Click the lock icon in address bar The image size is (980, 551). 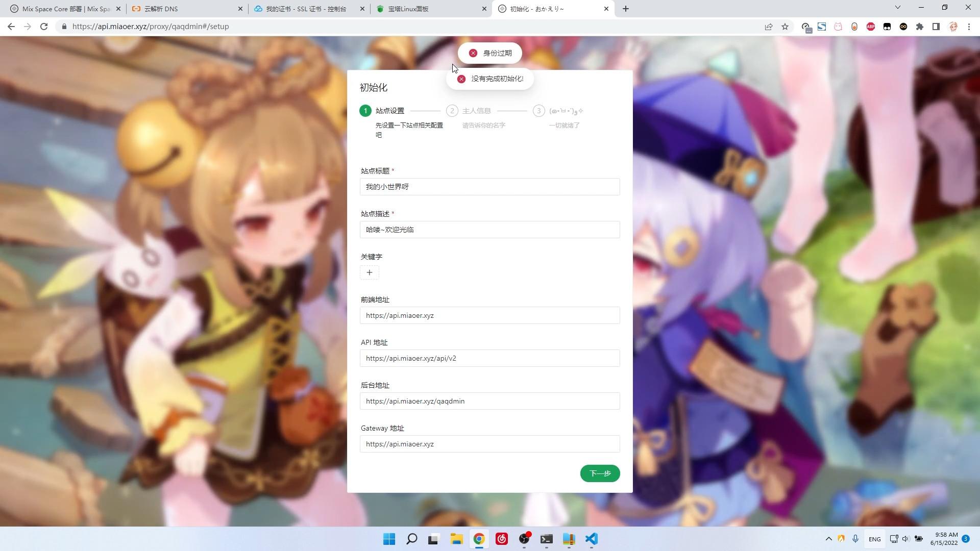[64, 27]
